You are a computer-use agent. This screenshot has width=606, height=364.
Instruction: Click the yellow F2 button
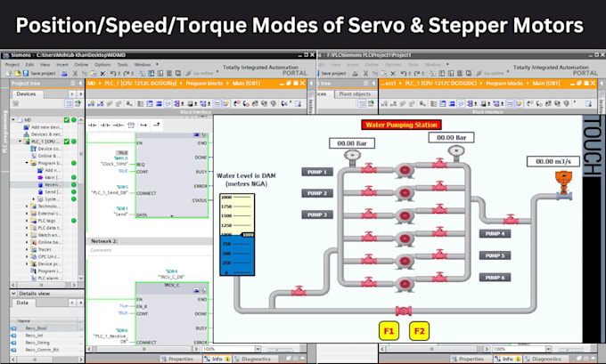(420, 331)
